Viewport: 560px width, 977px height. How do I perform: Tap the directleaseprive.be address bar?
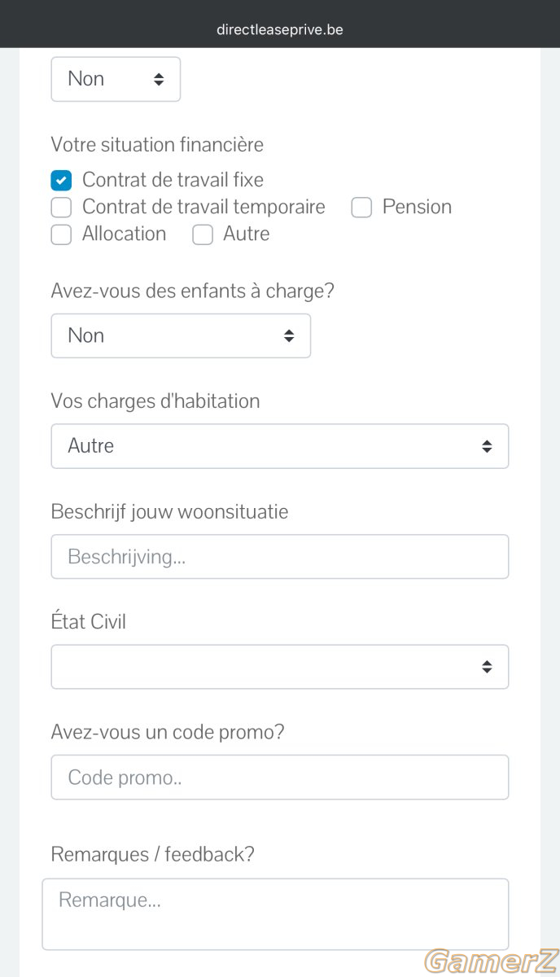click(x=280, y=30)
